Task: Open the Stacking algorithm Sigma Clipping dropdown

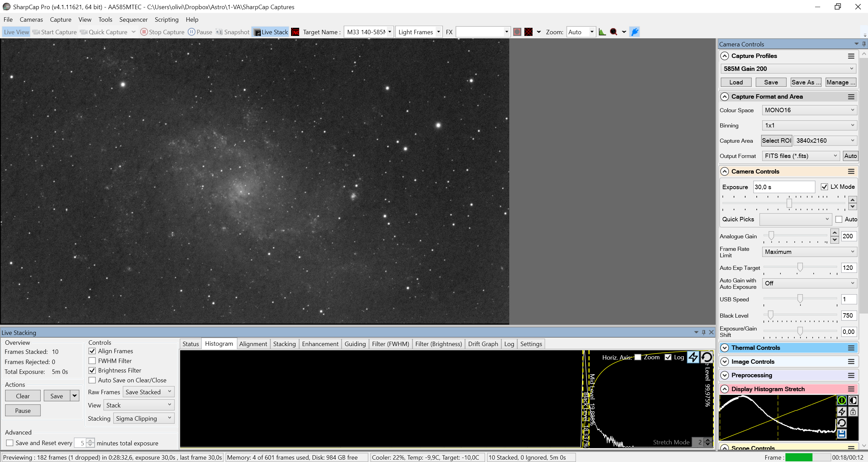Action: click(x=144, y=418)
